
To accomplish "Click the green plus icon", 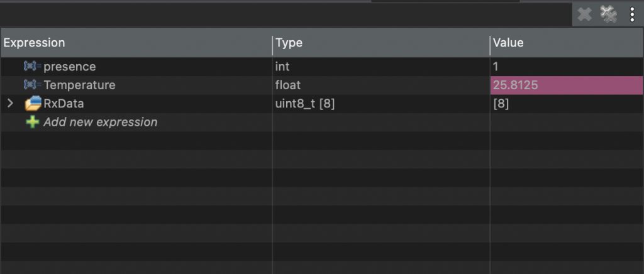I will point(32,122).
